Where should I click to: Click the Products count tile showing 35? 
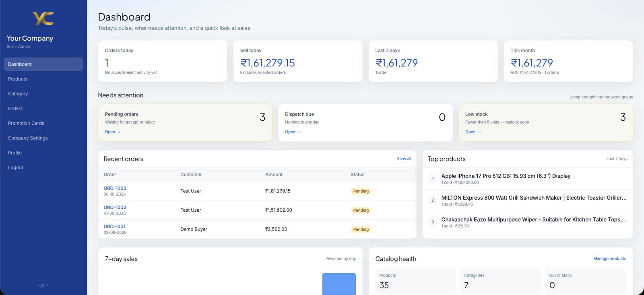[x=416, y=281]
